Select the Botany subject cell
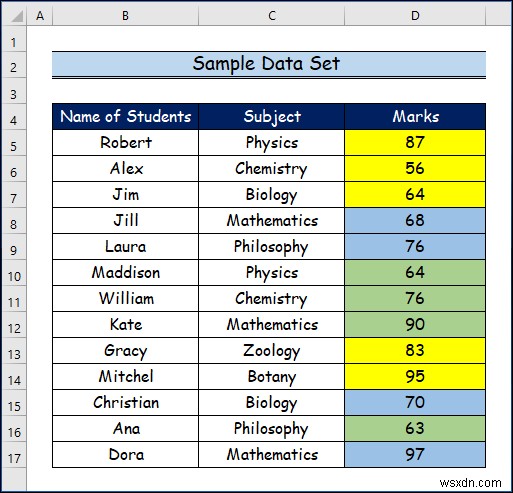513x493 pixels. tap(271, 377)
